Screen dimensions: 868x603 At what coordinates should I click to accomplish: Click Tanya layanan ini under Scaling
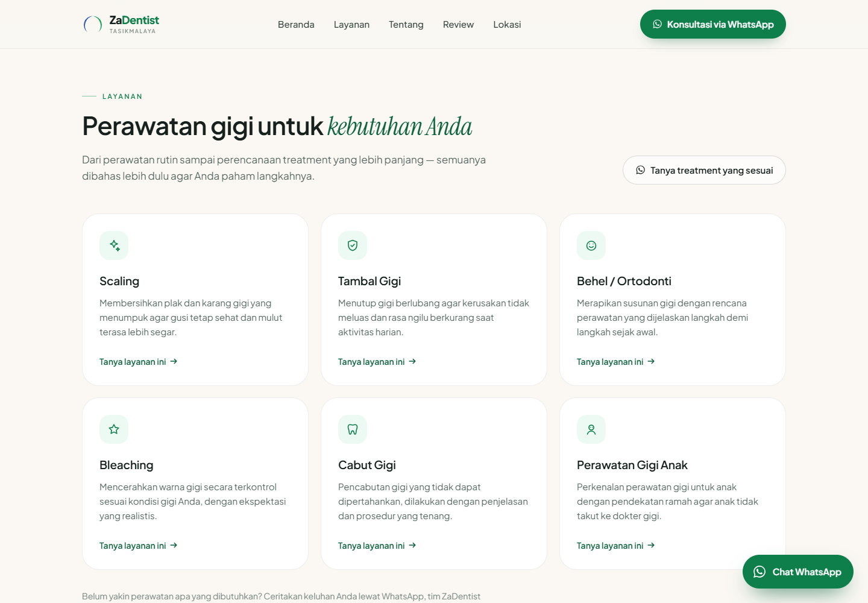click(139, 362)
